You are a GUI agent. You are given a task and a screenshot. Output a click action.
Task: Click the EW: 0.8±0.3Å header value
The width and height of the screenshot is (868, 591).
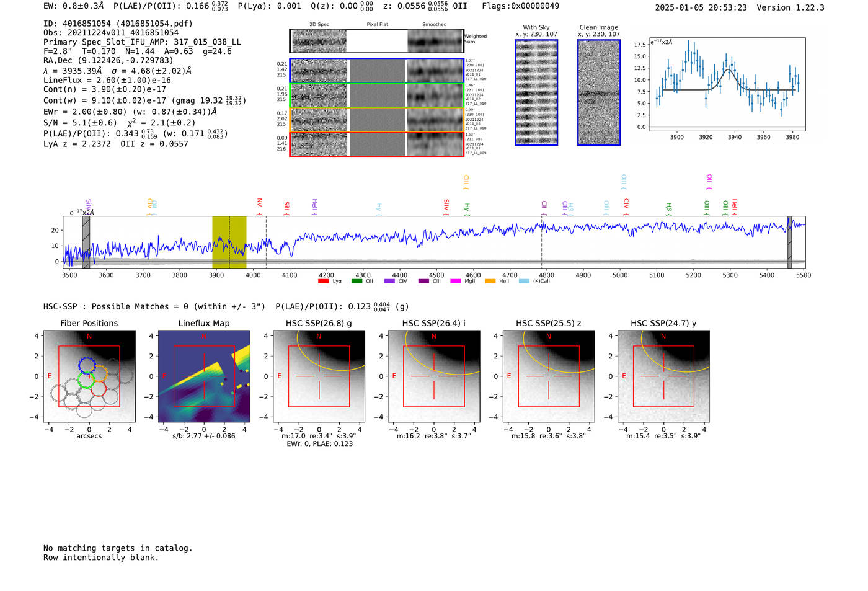pos(74,6)
